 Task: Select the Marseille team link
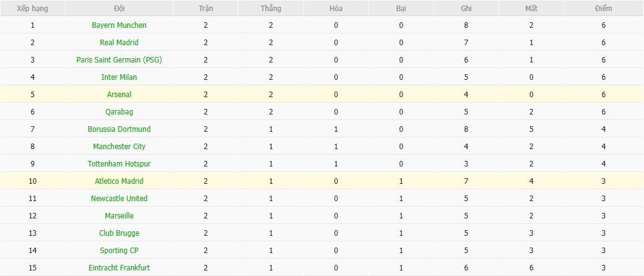point(119,216)
